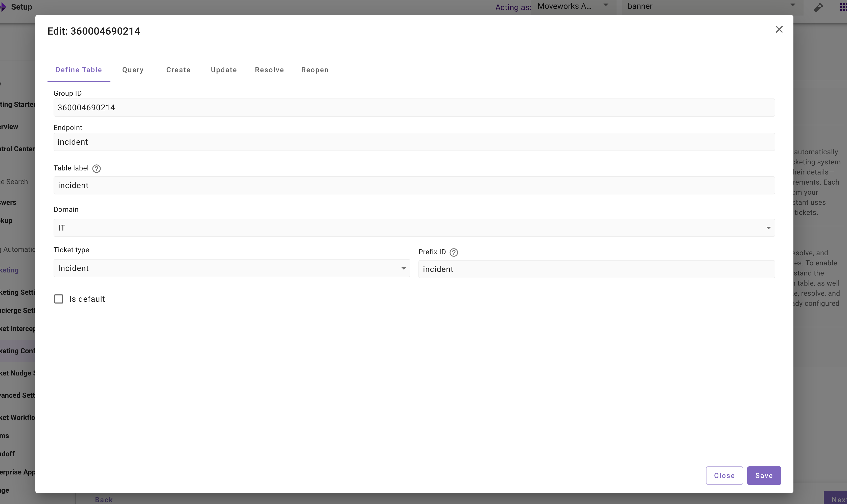Select the Reopen tab

coord(315,70)
